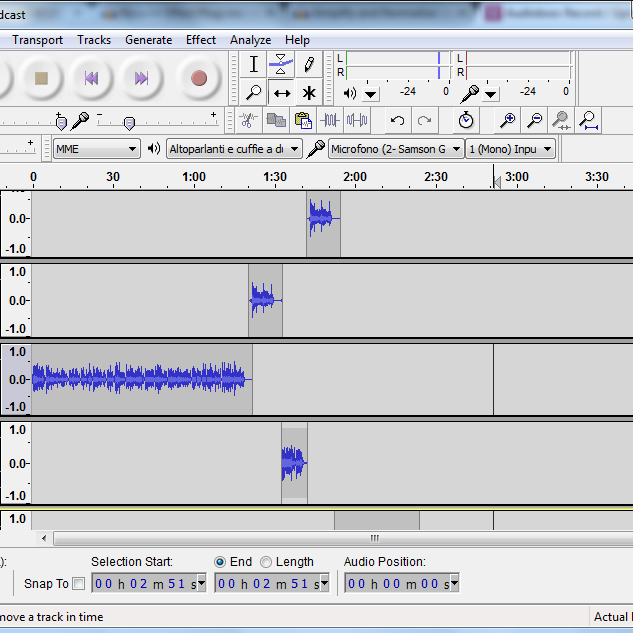
Task: Select the End radio button
Action: 220,562
